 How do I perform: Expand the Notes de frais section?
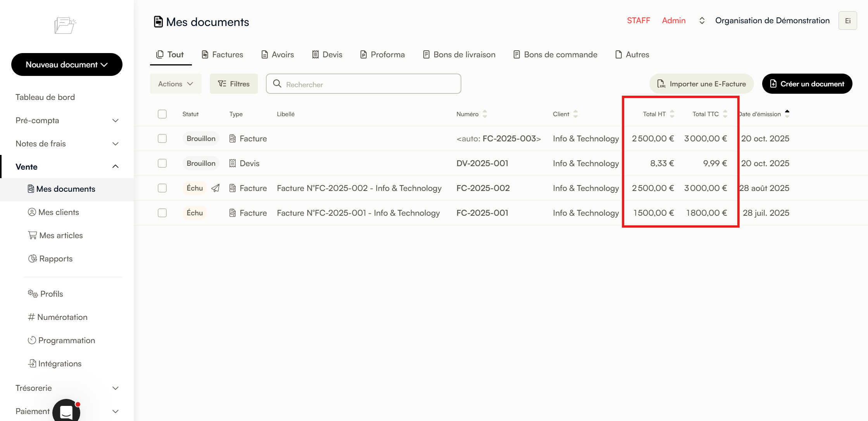pyautogui.click(x=67, y=144)
